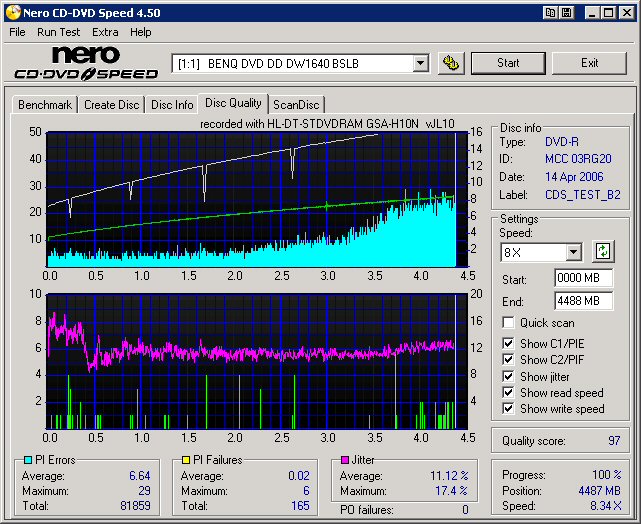Open the BENQ drive selection dropdown
641x524 pixels.
421,64
